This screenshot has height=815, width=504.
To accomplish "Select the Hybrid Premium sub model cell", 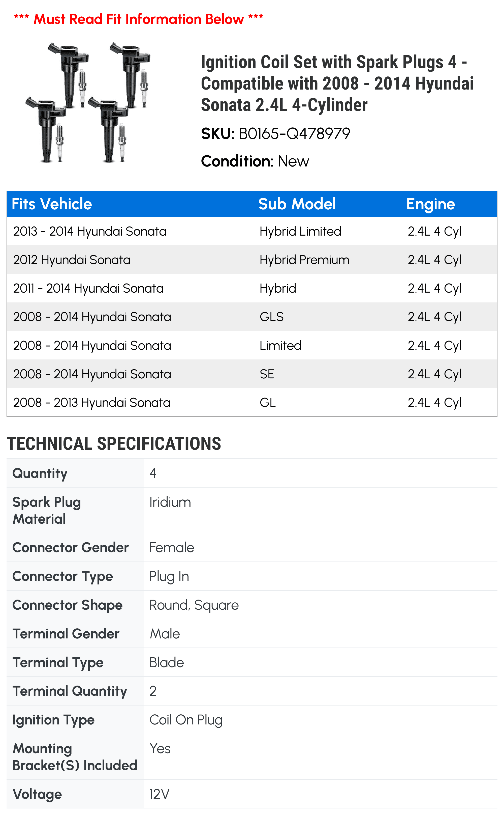I will tap(304, 260).
